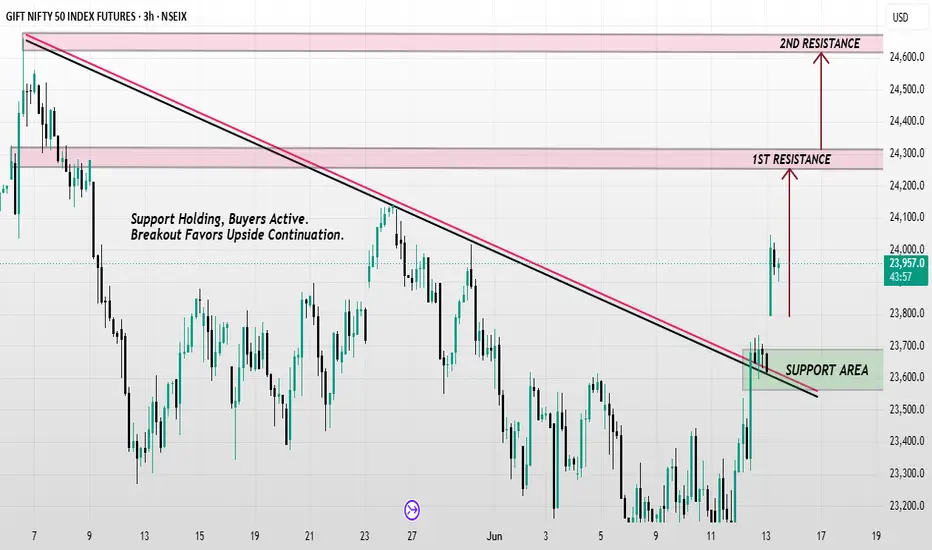
Task: Click the 23,600.0 price axis label
Action: point(907,377)
